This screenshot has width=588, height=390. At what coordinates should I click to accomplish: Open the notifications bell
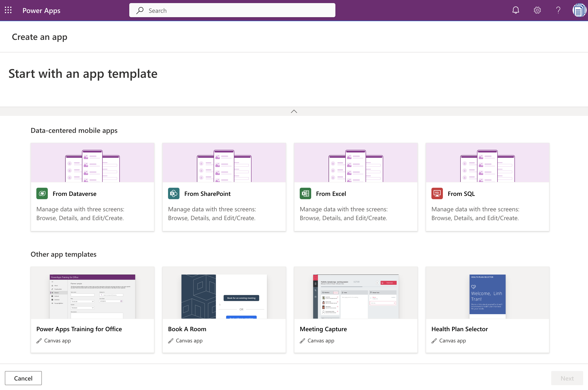coord(516,10)
